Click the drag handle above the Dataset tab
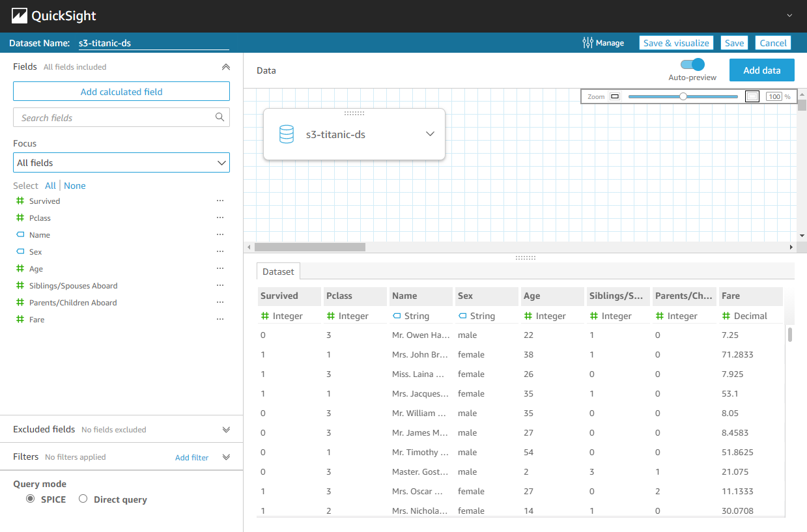The height and width of the screenshot is (532, 807). click(525, 258)
